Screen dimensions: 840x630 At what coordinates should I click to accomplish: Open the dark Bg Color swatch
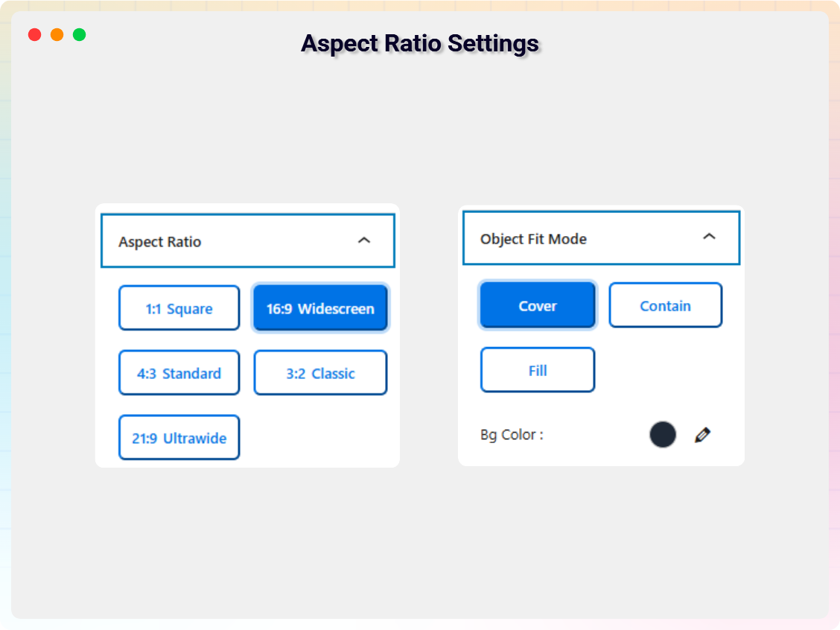(662, 434)
